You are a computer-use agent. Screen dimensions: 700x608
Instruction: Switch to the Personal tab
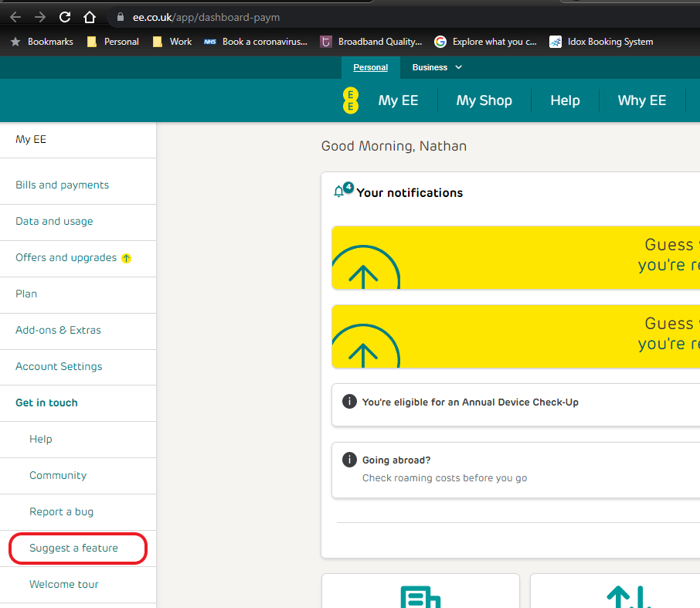[x=371, y=67]
